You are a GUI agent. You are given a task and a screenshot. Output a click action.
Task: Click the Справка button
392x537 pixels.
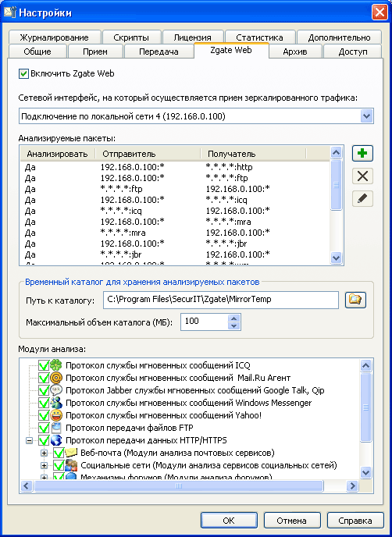[355, 521]
